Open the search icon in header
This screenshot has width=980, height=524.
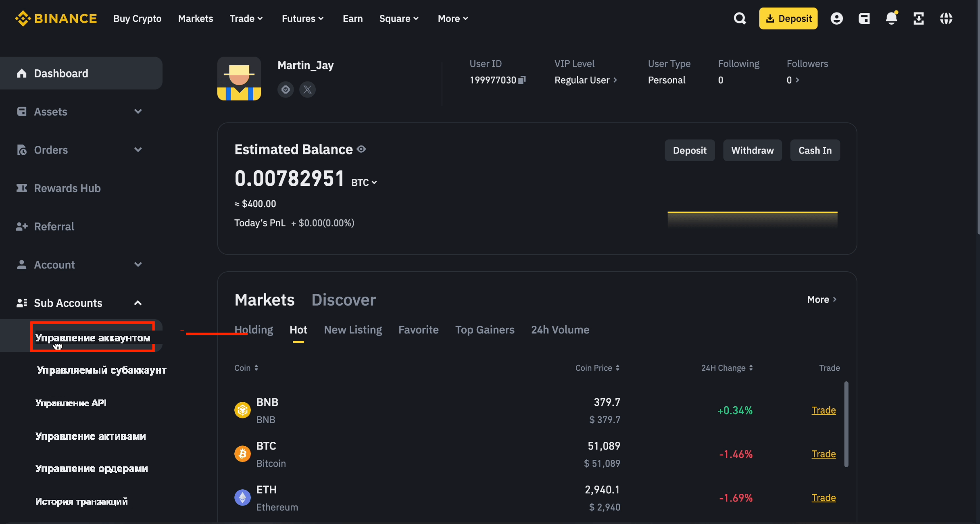pos(740,19)
